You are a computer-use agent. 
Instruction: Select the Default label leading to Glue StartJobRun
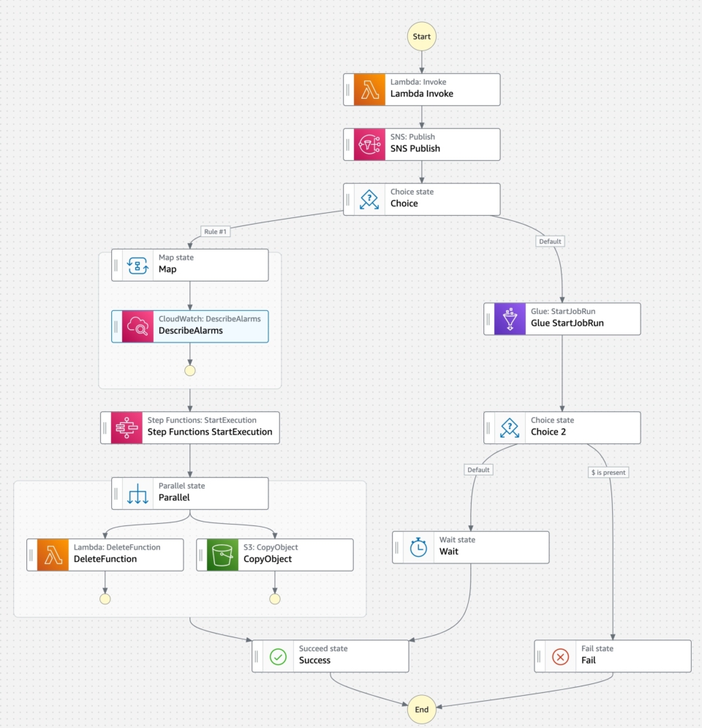551,241
